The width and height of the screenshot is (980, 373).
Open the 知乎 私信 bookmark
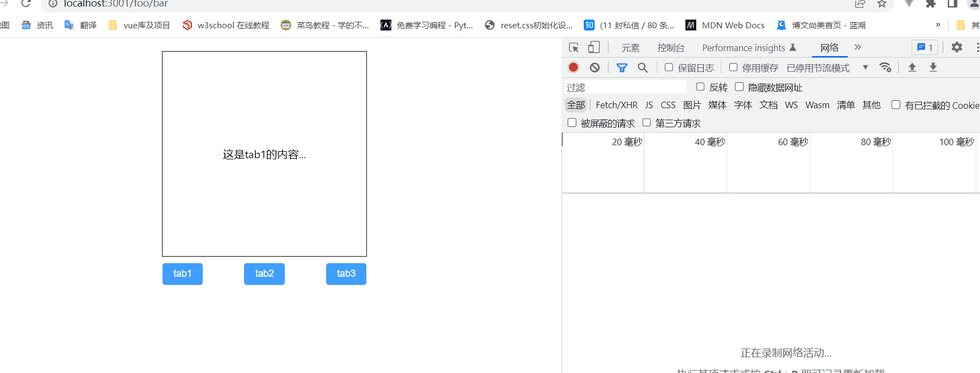click(x=629, y=25)
